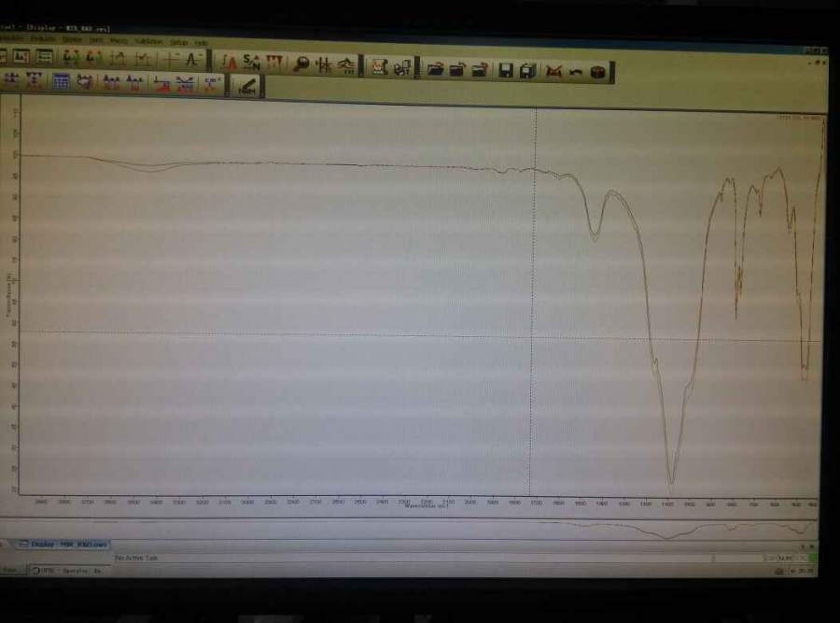Click the stacked chevrons icon
The height and width of the screenshot is (623, 840).
(x=348, y=64)
